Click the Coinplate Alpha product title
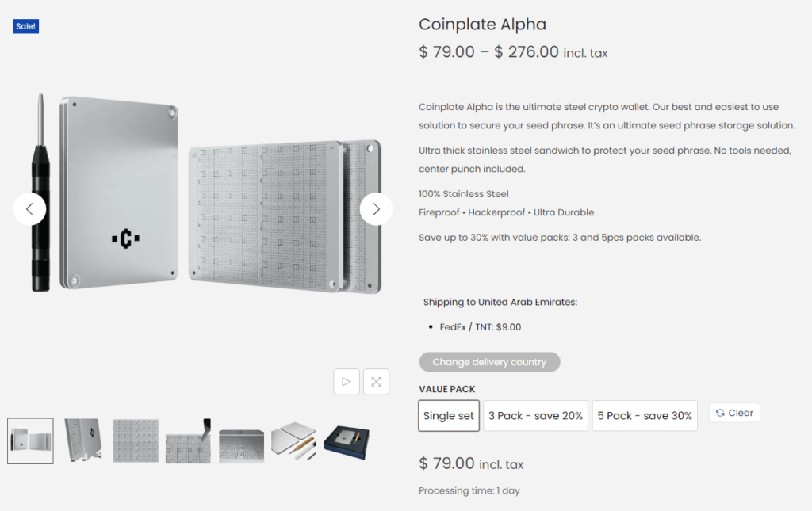Screen dimensions: 812x511 pos(482,25)
